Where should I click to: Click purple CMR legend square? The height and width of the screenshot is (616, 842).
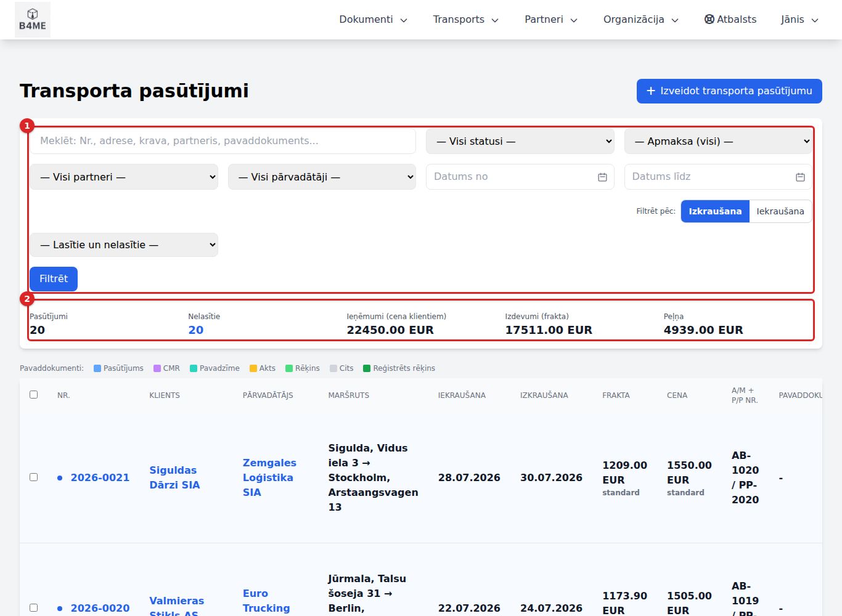point(157,368)
